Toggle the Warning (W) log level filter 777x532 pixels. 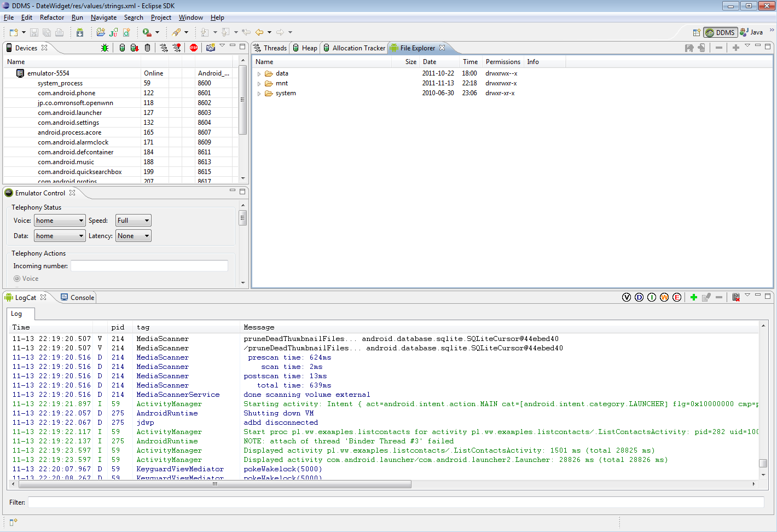pyautogui.click(x=664, y=297)
